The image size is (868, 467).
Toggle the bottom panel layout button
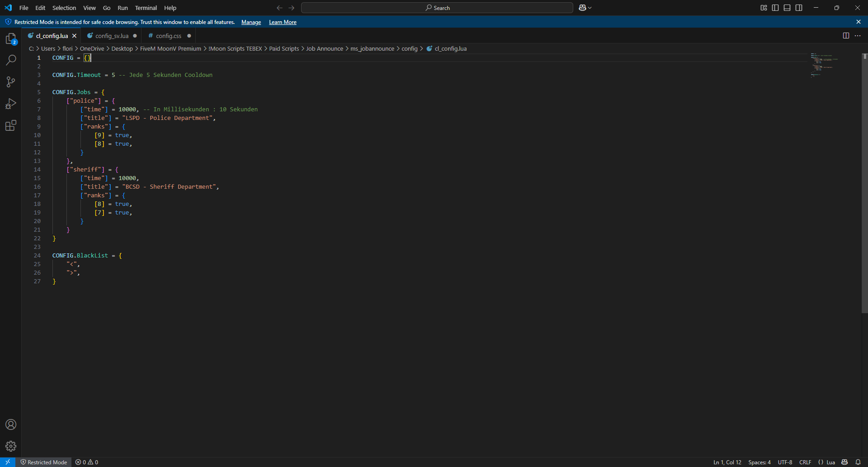787,8
